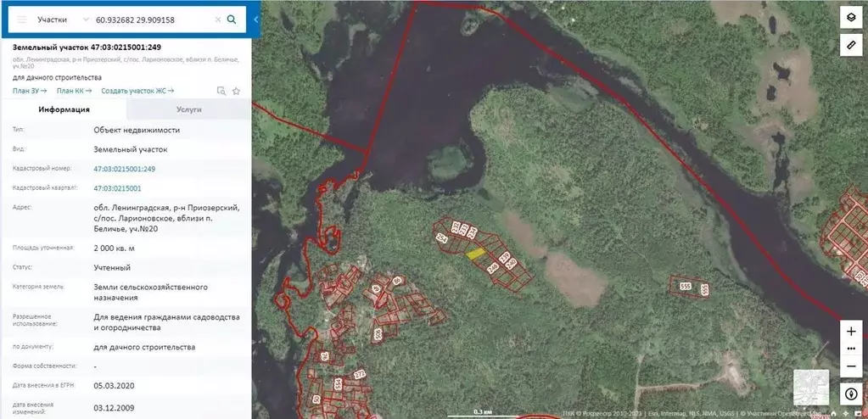Zoom to object using document-magnifier icon
This screenshot has height=419, width=868.
[221, 91]
